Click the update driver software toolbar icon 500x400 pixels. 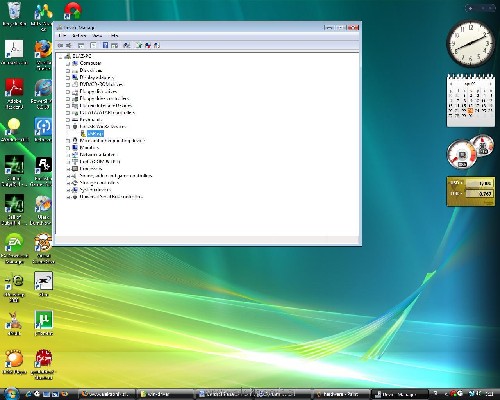139,45
